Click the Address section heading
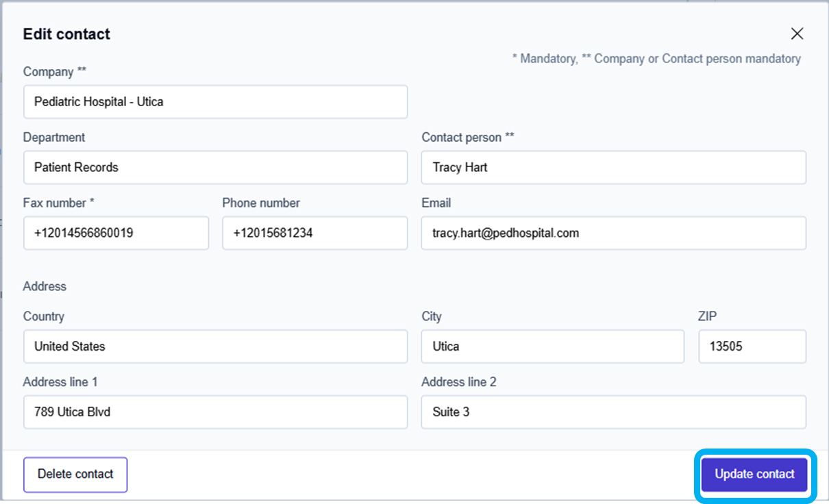 coord(45,286)
